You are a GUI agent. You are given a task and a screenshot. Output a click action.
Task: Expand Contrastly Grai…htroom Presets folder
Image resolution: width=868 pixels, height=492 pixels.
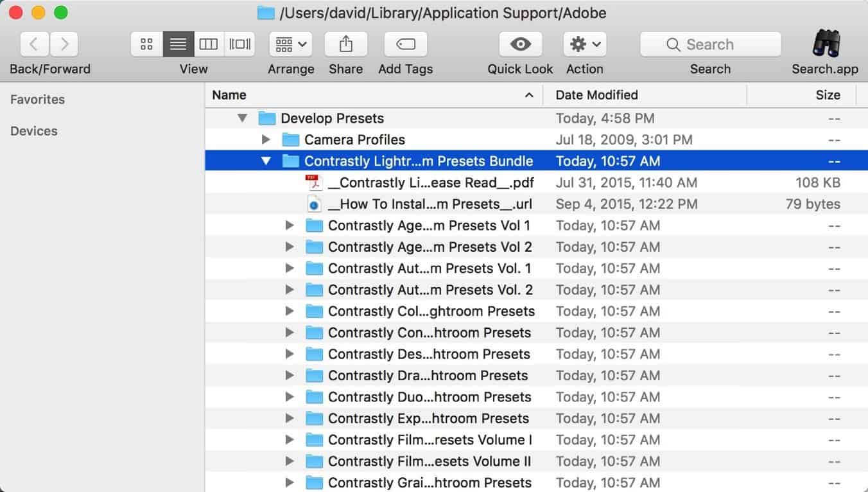click(x=290, y=482)
